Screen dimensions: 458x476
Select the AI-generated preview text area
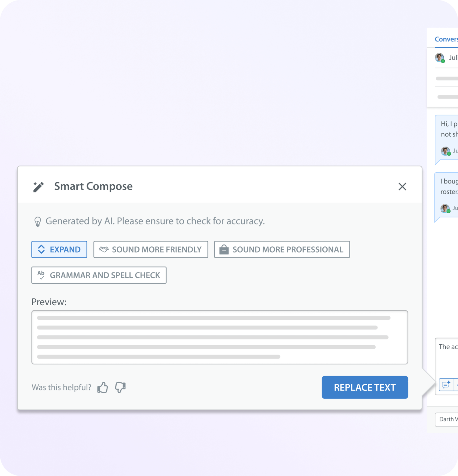tap(220, 337)
